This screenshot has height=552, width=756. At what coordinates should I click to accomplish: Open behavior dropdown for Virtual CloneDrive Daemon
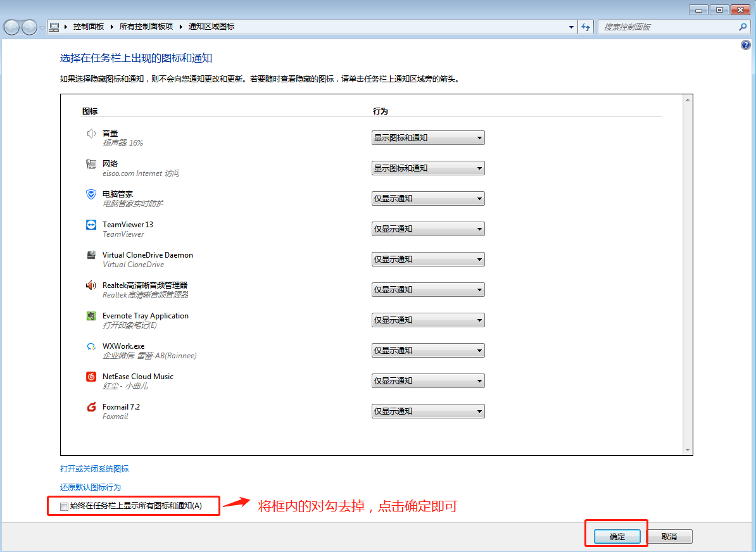coord(428,260)
